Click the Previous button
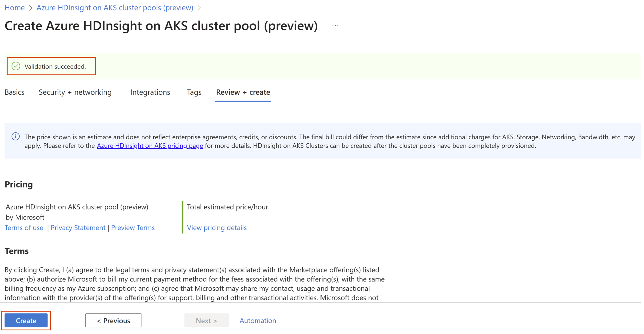644x334 pixels. point(113,320)
